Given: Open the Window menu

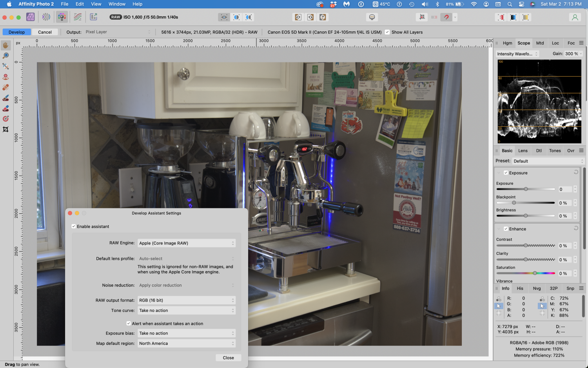Looking at the screenshot, I should pyautogui.click(x=117, y=4).
